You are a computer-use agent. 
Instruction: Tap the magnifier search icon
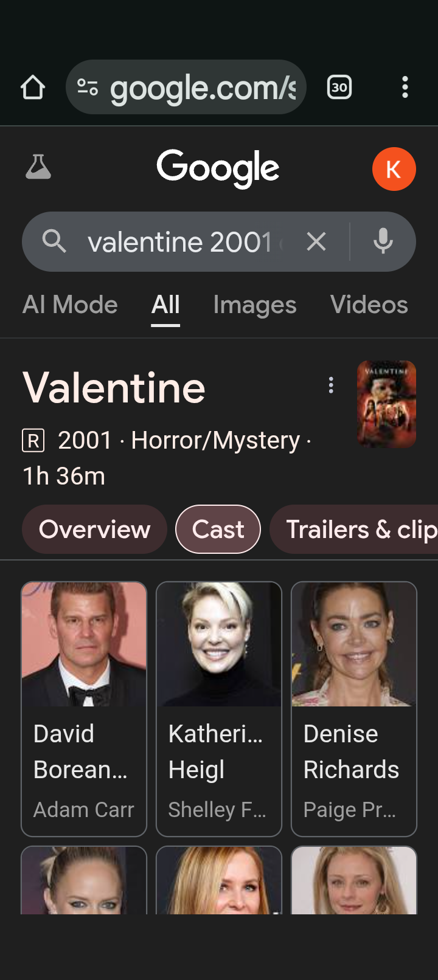[54, 242]
